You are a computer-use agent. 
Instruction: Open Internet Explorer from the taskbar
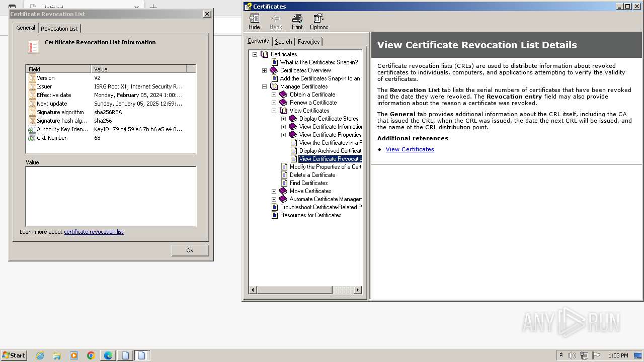[40, 355]
